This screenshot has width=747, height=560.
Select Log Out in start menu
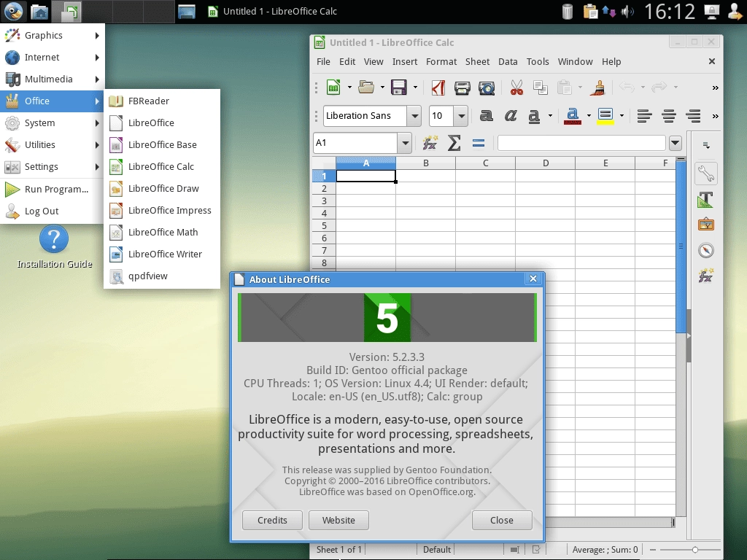click(x=52, y=211)
